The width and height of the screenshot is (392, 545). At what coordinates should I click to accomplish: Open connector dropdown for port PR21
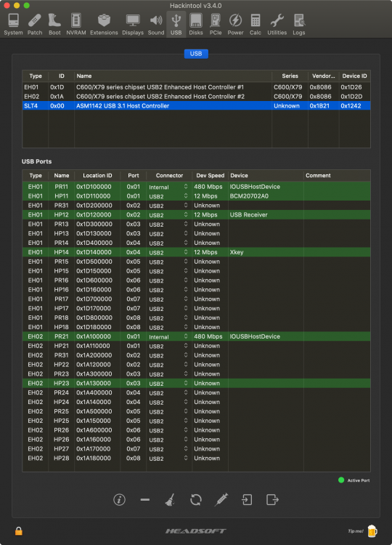168,336
